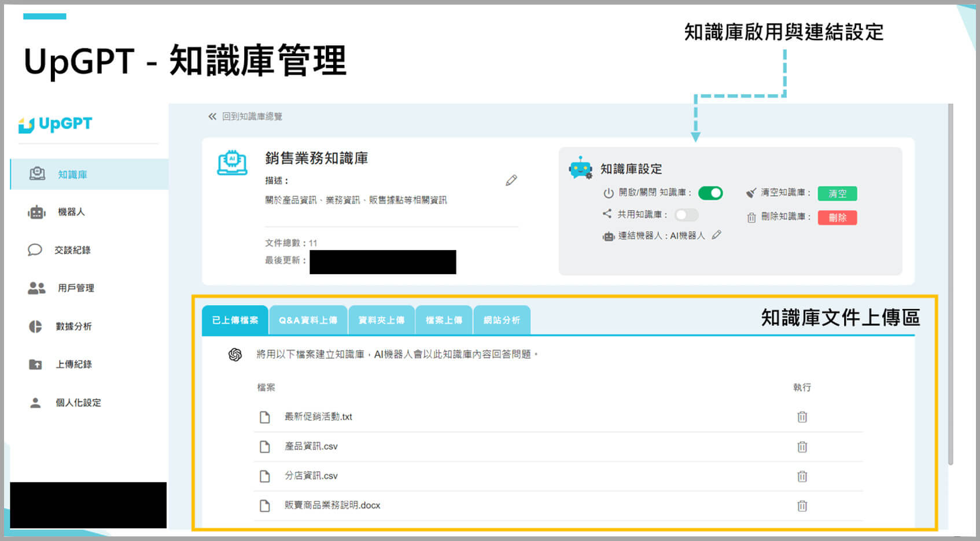Click the pencil icon to edit knowledge base description
The image size is (980, 541).
[x=511, y=181]
